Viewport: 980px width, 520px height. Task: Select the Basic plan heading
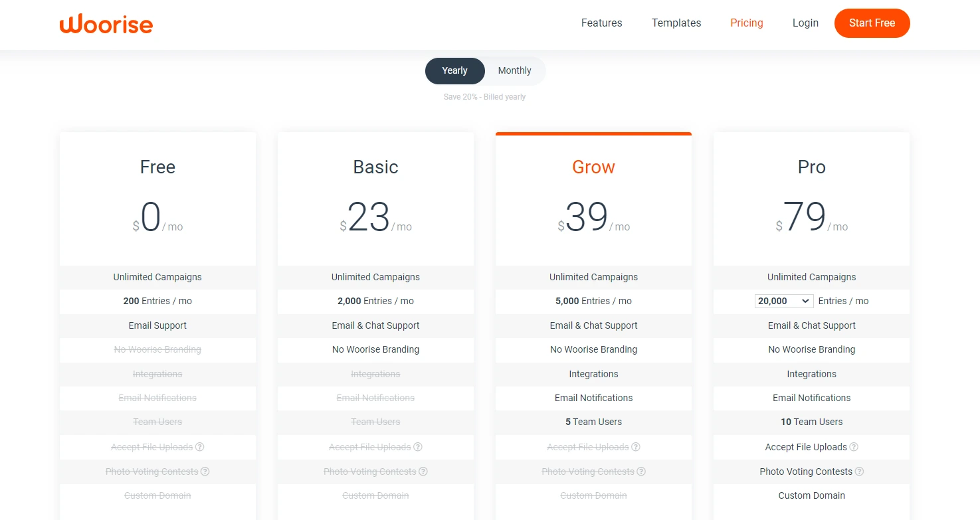coord(376,167)
